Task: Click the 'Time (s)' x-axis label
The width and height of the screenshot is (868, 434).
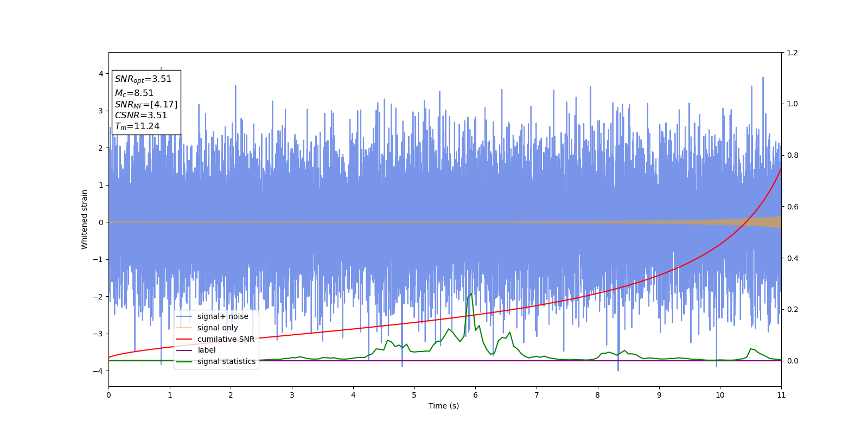Action: 444,406
